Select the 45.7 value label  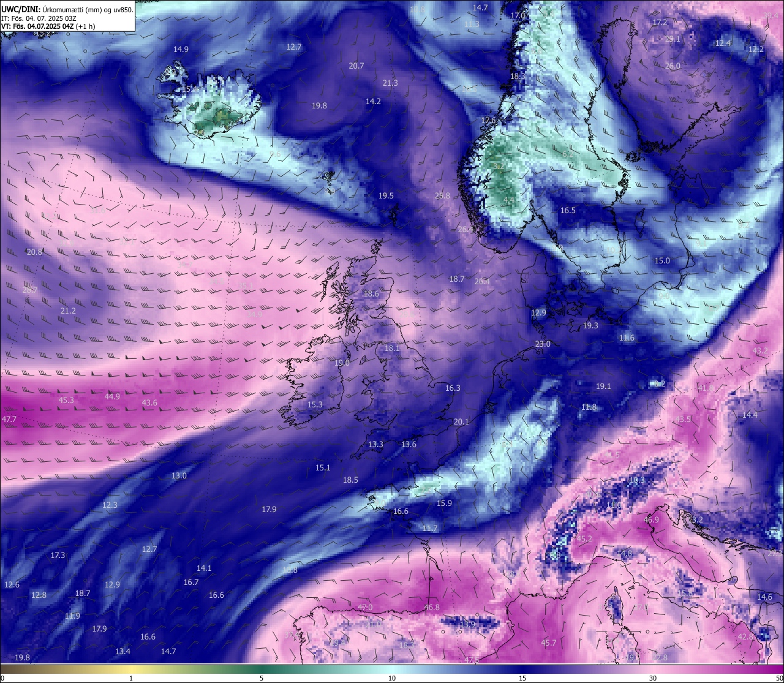click(549, 643)
